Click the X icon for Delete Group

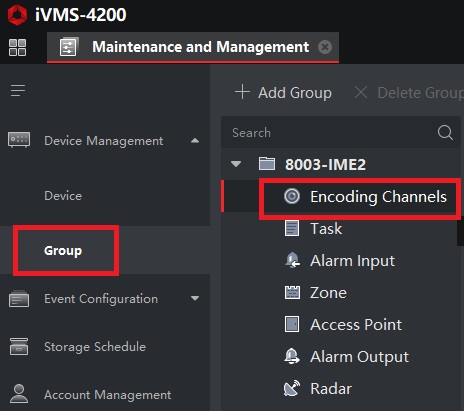[361, 92]
